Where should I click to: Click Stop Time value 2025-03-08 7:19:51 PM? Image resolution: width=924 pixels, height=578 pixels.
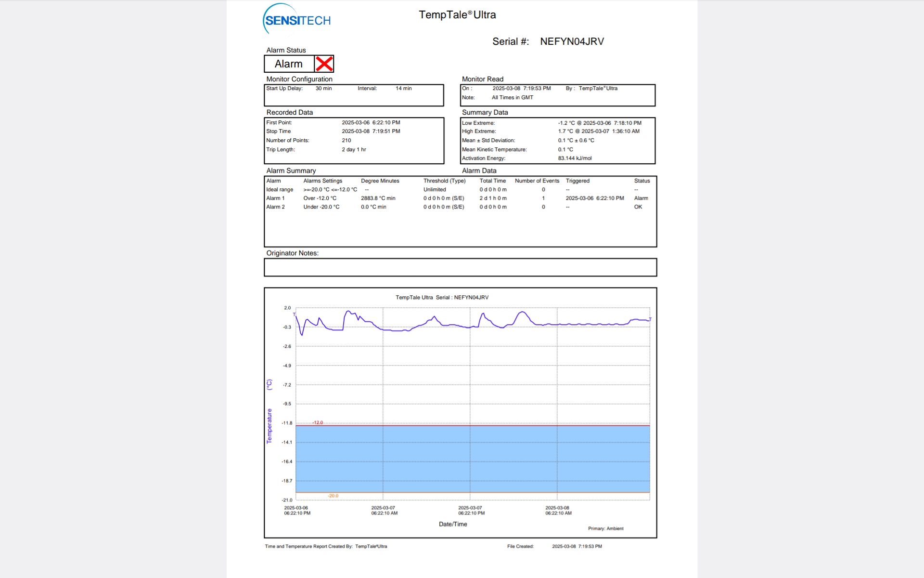371,131
